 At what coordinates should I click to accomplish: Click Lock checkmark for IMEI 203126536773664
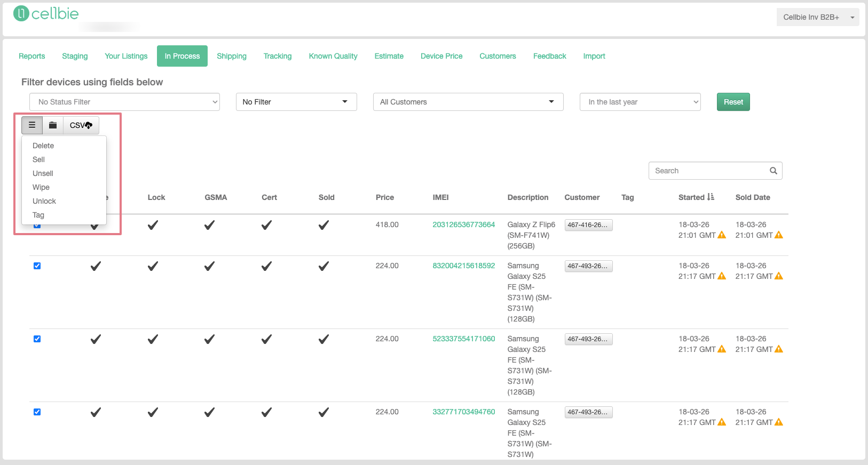coord(153,225)
